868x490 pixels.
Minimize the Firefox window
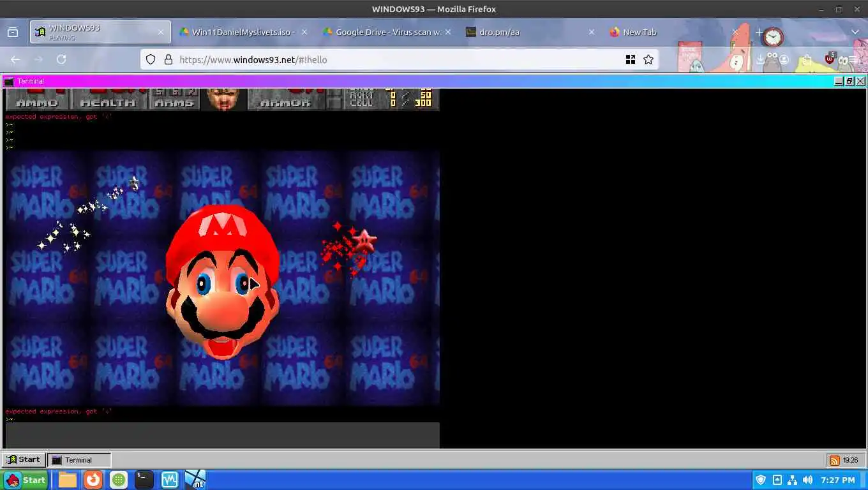822,9
